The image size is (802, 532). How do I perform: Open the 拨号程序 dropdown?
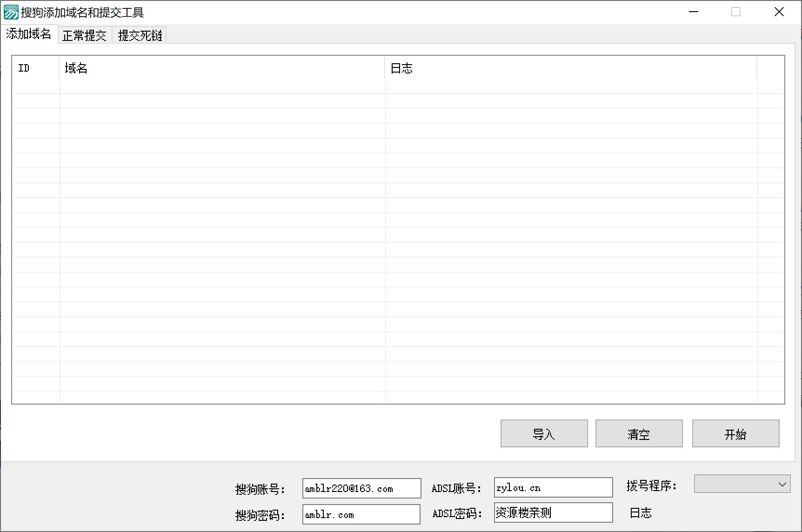coord(742,484)
